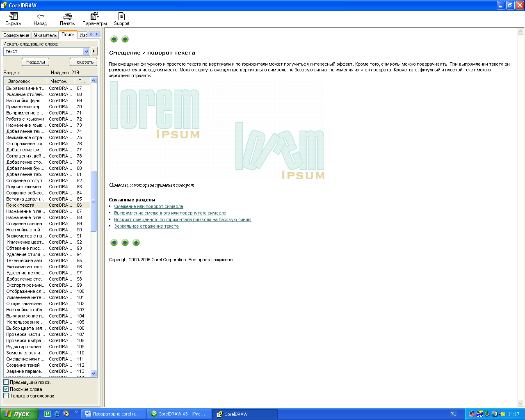Viewport: 525px width, 420px height.
Task: Click the Печать (Print) toolbar icon
Action: [x=67, y=19]
